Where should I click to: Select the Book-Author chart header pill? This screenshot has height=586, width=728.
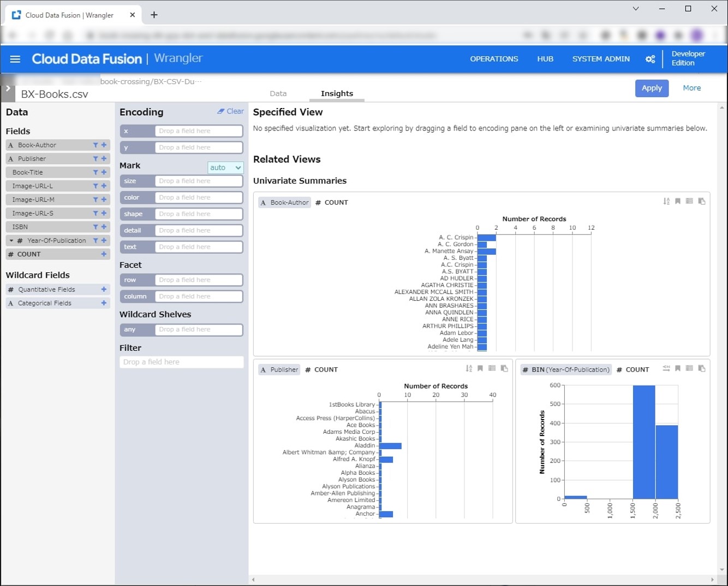click(285, 202)
